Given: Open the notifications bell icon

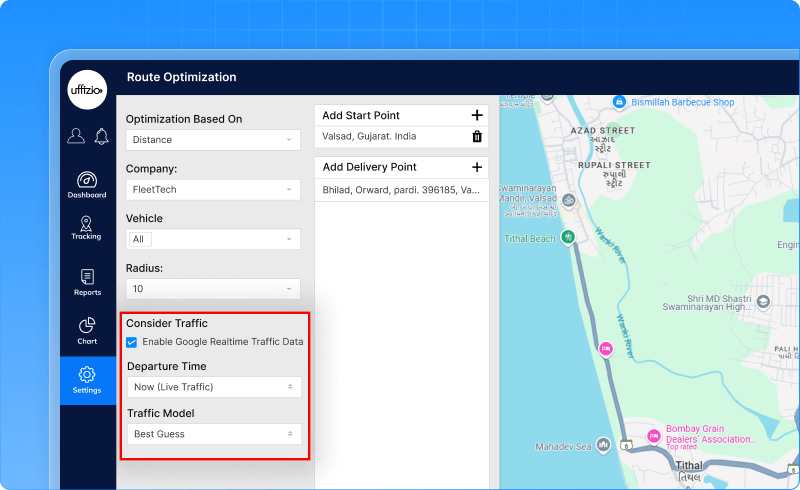Looking at the screenshot, I should (101, 136).
